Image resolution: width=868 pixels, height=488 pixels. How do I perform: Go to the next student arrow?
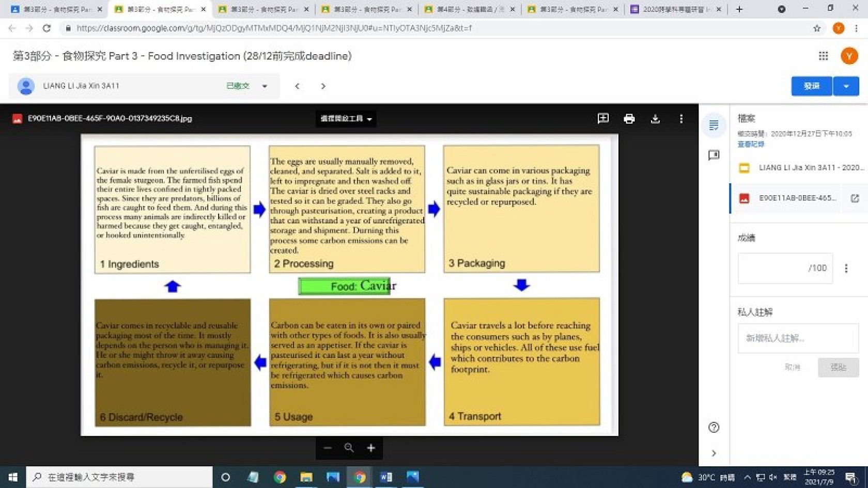coord(323,86)
